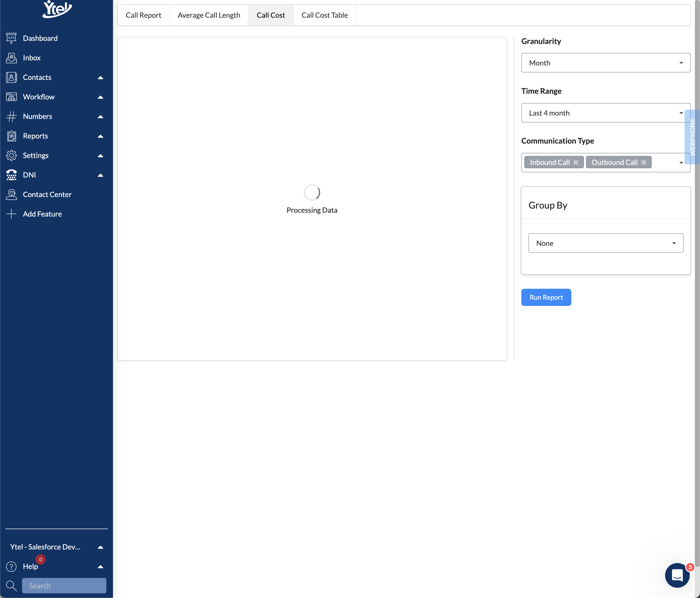Open the chat messenger bubble icon
This screenshot has height=598, width=700.
tap(677, 575)
